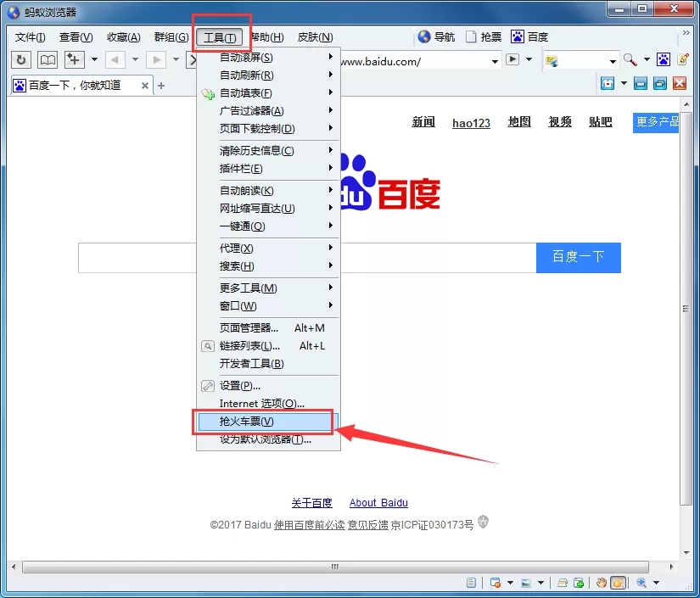Expand the magnifier search options dropdown
This screenshot has width=700, height=598.
coord(647,59)
